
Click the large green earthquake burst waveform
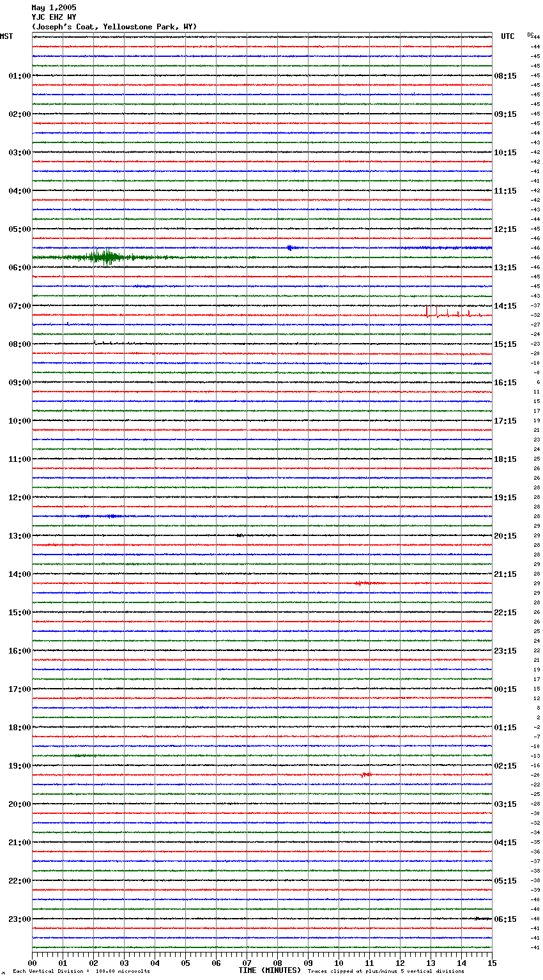point(105,257)
